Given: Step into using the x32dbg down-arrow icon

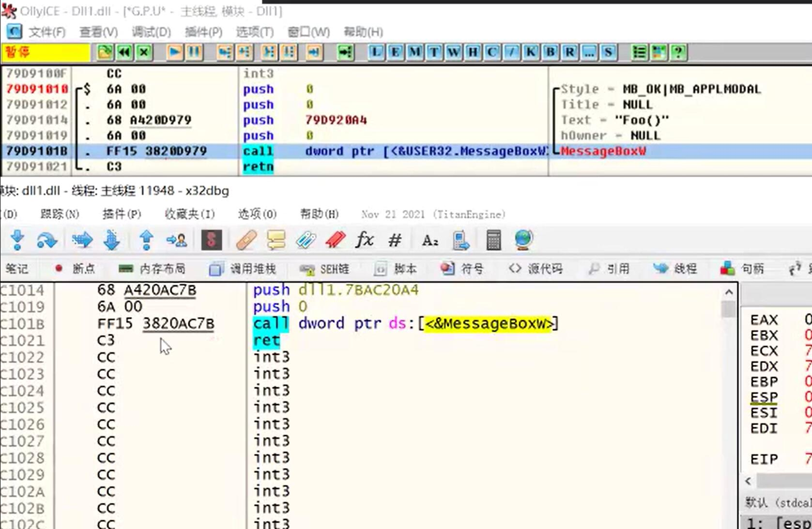Looking at the screenshot, I should point(17,240).
